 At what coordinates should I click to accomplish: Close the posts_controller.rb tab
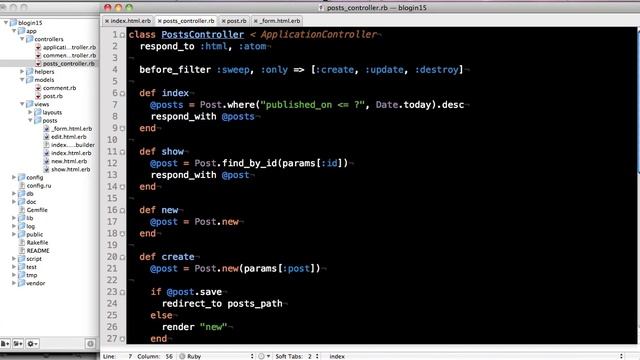coord(160,21)
